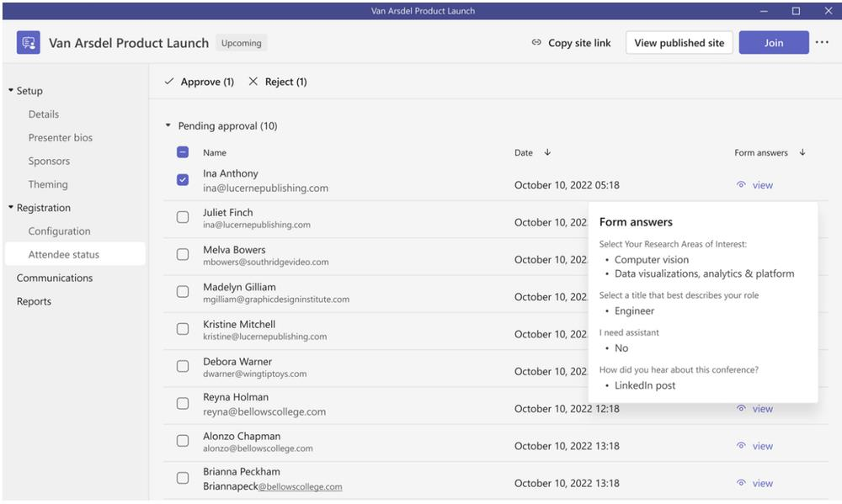842x504 pixels.
Task: Click email kristine@lucernepublishing.com
Action: [264, 337]
